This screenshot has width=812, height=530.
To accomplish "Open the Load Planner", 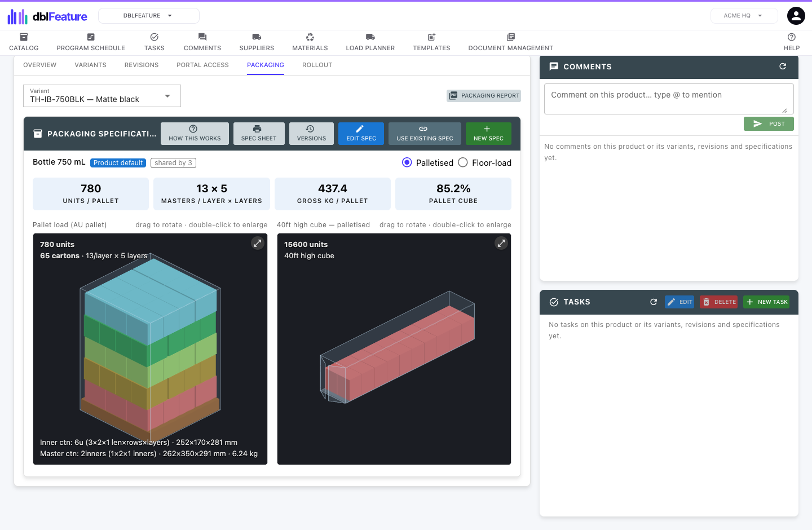I will coord(370,42).
